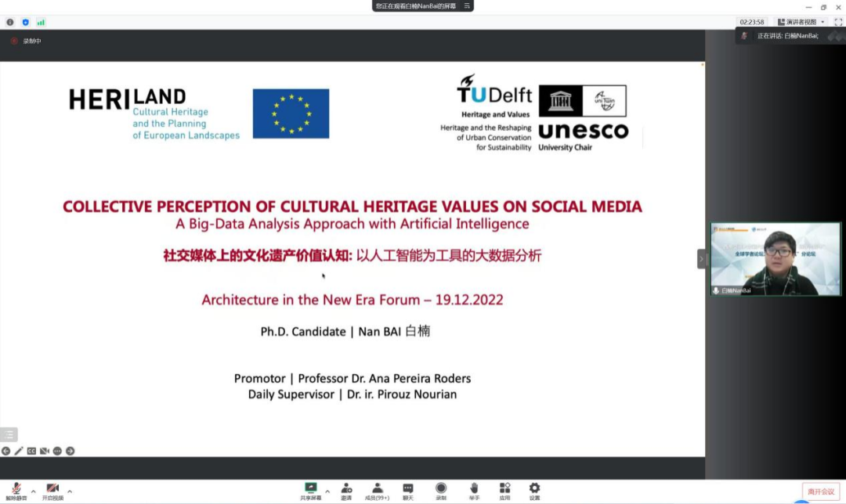Click the Share Screen icon

tap(311, 489)
